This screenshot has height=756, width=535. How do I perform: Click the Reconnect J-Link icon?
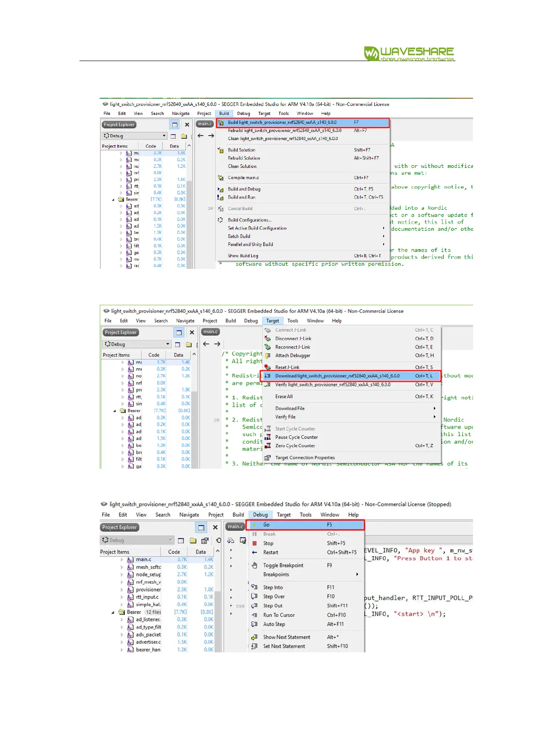point(268,347)
